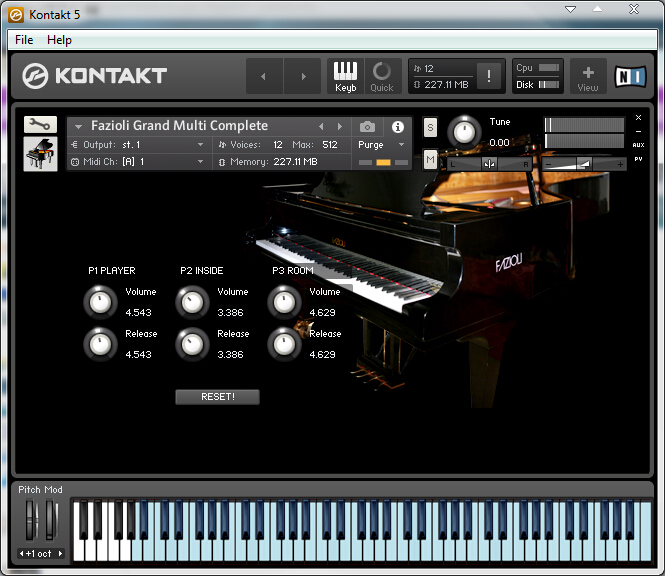The height and width of the screenshot is (576, 665).
Task: Click the Max voices value 512
Action: pos(330,145)
